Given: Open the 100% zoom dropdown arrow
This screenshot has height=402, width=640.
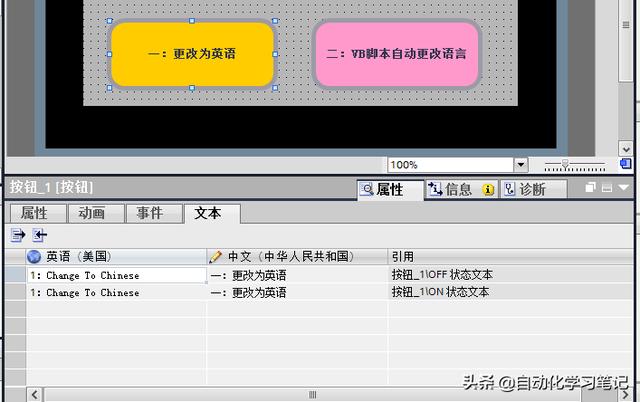Looking at the screenshot, I should [x=520, y=165].
